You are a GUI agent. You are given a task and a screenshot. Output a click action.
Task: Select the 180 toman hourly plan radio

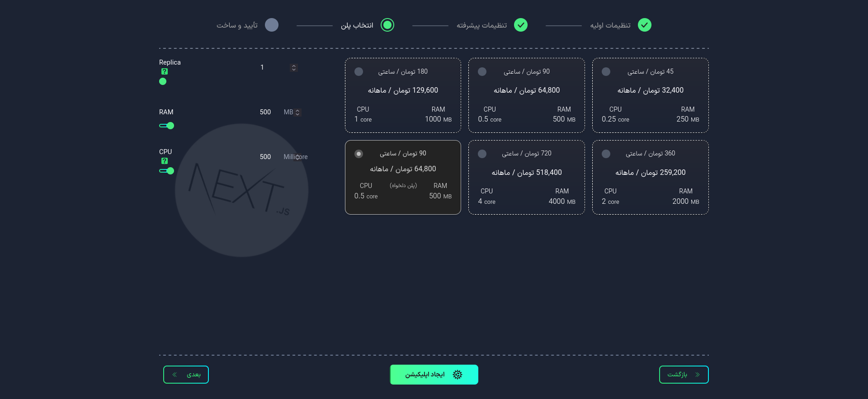359,72
